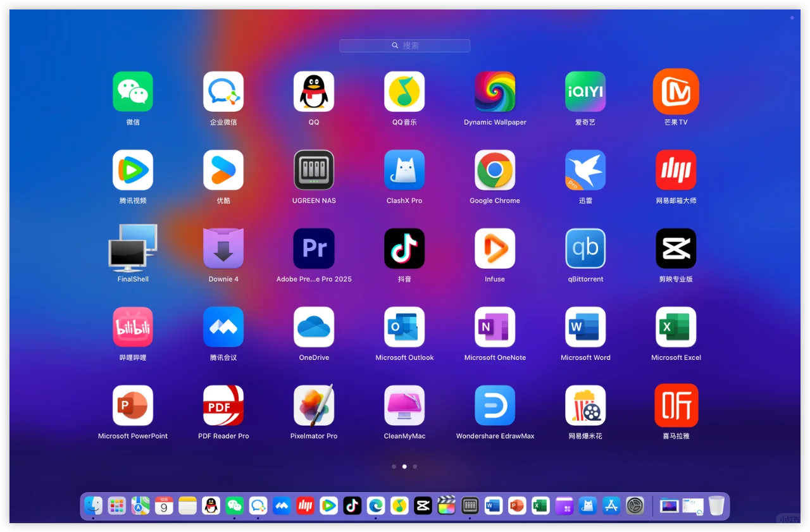Open OneDrive from Launchpad
The width and height of the screenshot is (810, 532).
(x=314, y=327)
